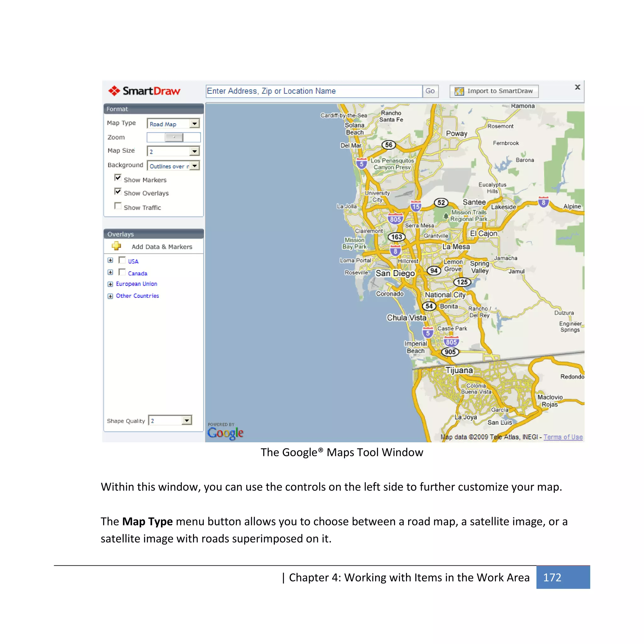The width and height of the screenshot is (644, 644).
Task: Click the La Mesa map label
Action: coord(456,247)
